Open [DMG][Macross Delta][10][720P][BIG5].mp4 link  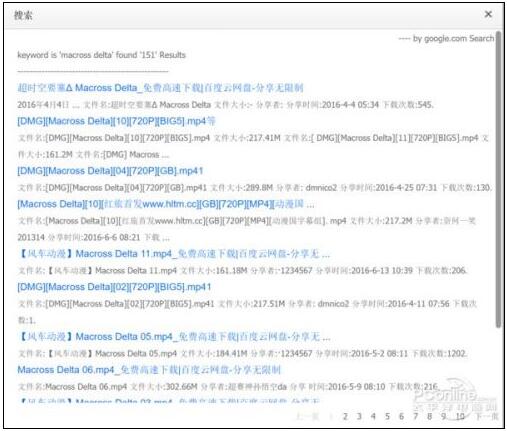[116, 121]
